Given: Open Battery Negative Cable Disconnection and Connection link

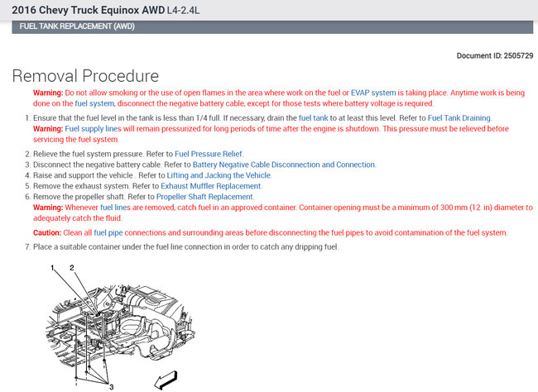Looking at the screenshot, I should point(284,165).
